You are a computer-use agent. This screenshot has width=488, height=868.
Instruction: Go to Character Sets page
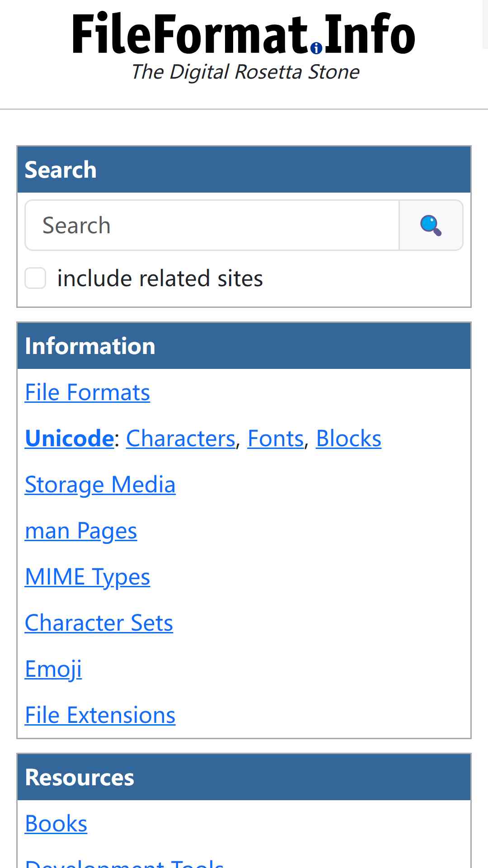99,623
